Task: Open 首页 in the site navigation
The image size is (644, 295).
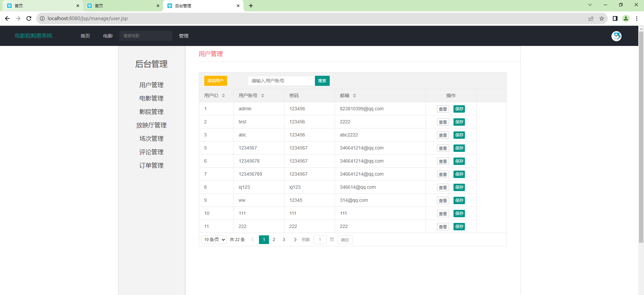Action: pos(85,36)
